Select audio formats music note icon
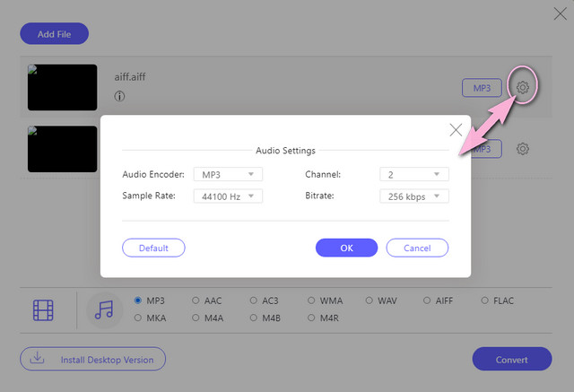Screen dimensions: 574x392 (x=104, y=310)
